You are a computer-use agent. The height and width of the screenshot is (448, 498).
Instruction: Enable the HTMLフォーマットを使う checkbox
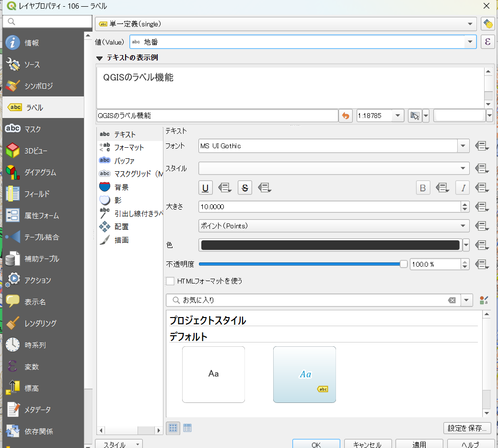coord(170,281)
